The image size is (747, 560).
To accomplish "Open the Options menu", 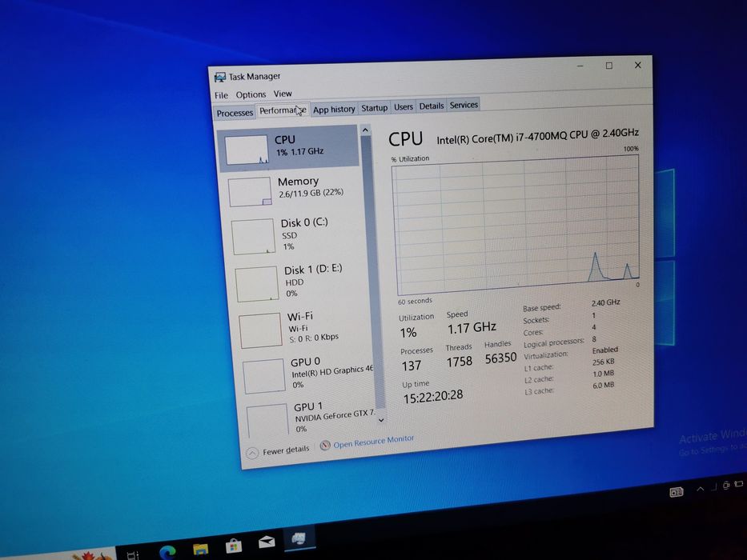I will tap(251, 94).
